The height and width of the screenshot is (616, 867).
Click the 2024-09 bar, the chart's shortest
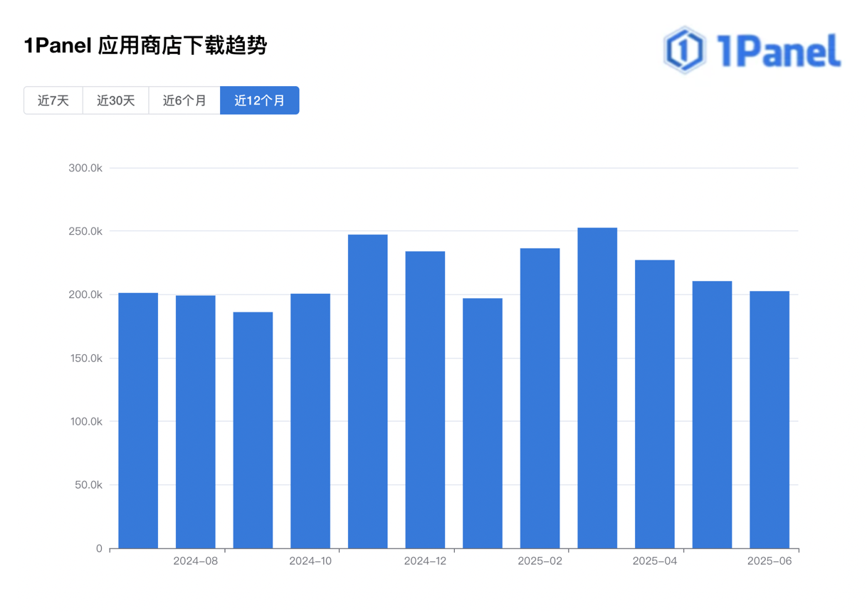253,430
